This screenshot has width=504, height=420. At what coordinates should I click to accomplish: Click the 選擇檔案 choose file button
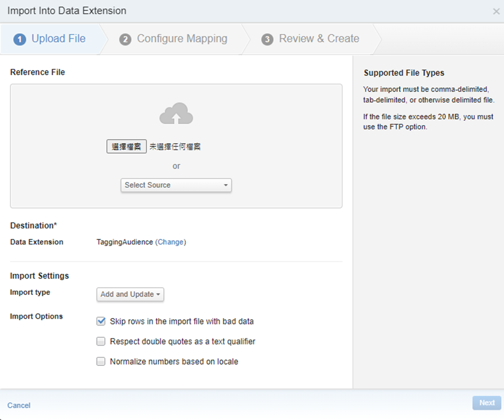(x=126, y=147)
